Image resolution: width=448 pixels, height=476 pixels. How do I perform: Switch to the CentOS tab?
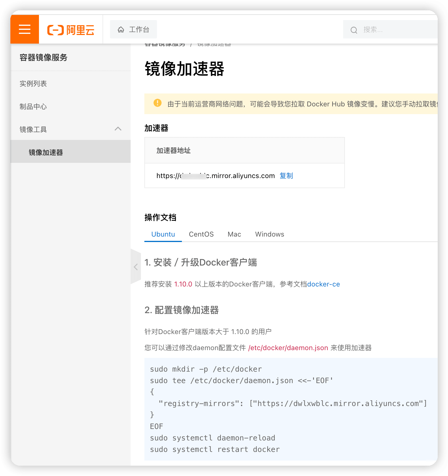tap(201, 234)
